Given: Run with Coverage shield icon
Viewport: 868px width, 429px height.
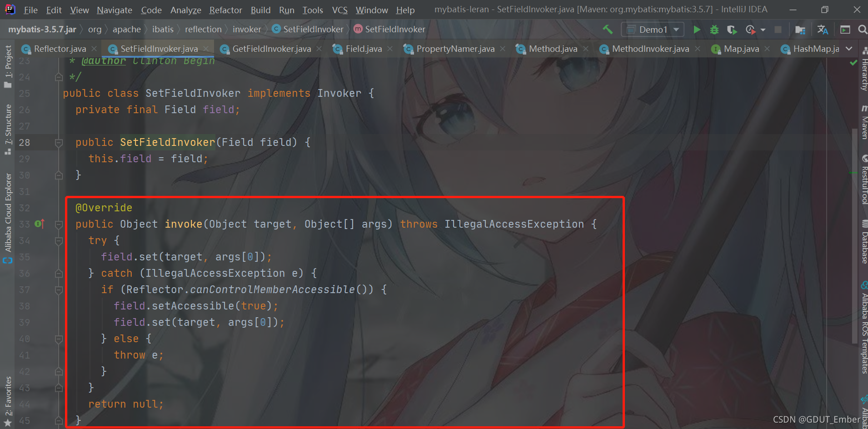Looking at the screenshot, I should (x=732, y=30).
